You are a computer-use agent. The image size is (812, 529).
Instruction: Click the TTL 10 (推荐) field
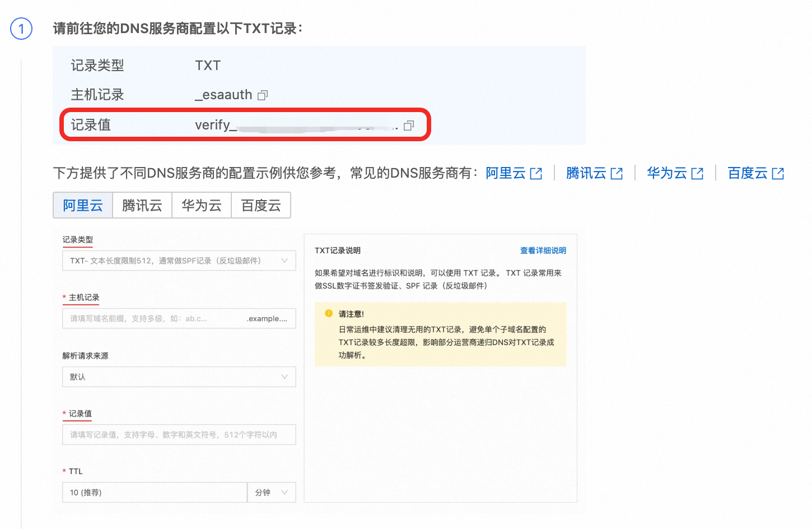[x=155, y=492]
